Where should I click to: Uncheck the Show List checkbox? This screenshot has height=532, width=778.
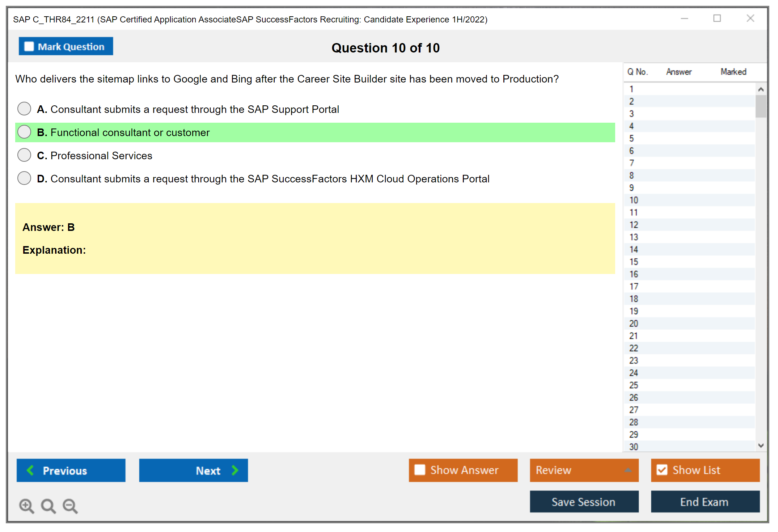pos(662,470)
